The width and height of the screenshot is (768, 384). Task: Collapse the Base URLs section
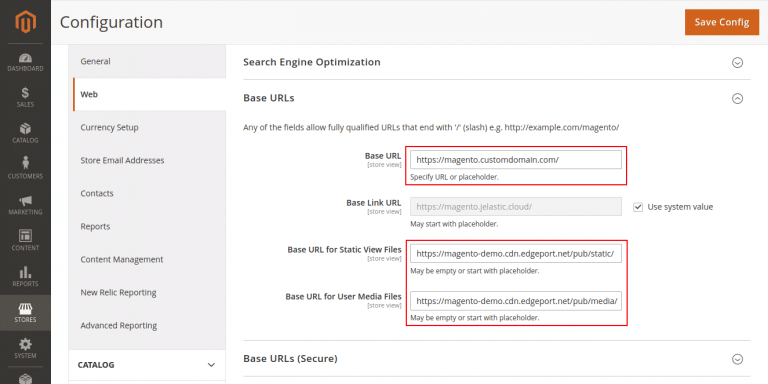(737, 98)
